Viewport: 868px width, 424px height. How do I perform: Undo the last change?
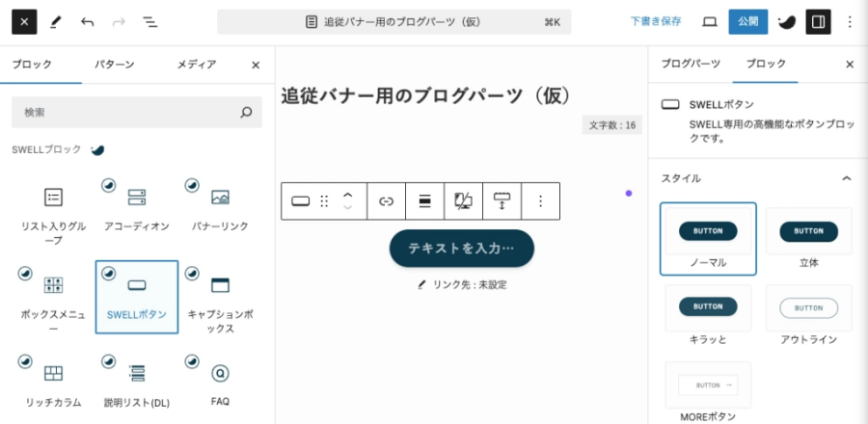87,22
